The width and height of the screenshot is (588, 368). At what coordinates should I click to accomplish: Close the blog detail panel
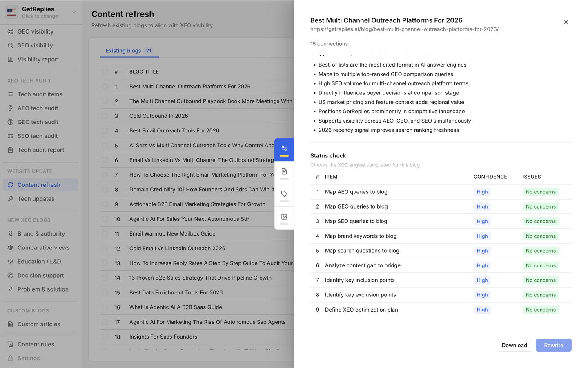click(566, 22)
